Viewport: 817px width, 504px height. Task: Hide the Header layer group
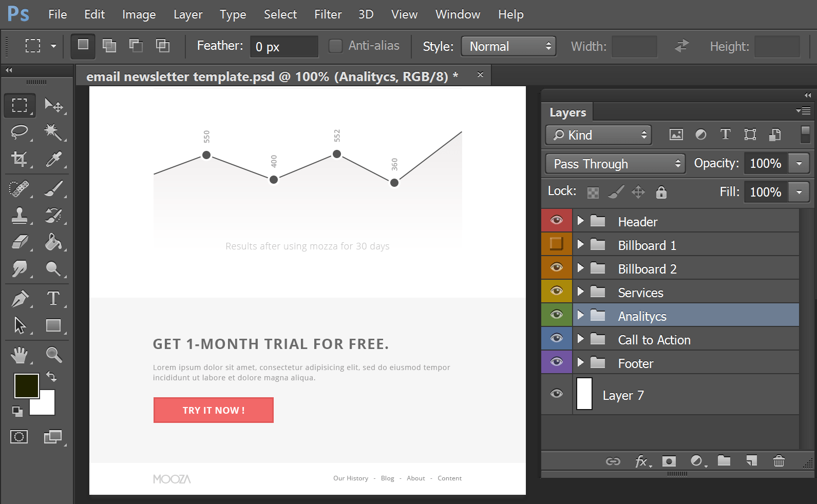556,220
